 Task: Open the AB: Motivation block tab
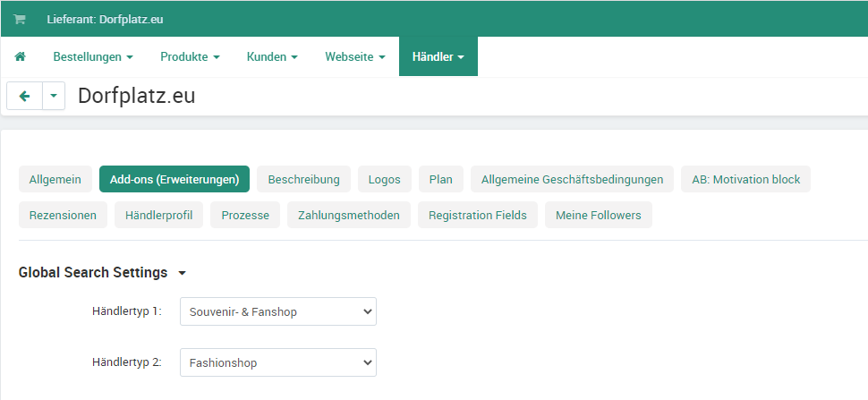(x=745, y=179)
